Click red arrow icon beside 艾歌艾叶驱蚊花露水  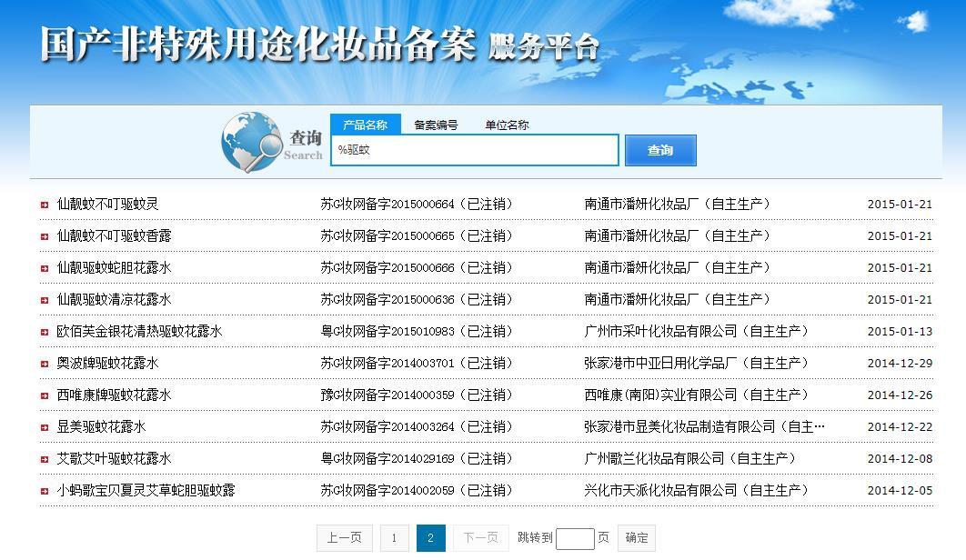(x=45, y=460)
